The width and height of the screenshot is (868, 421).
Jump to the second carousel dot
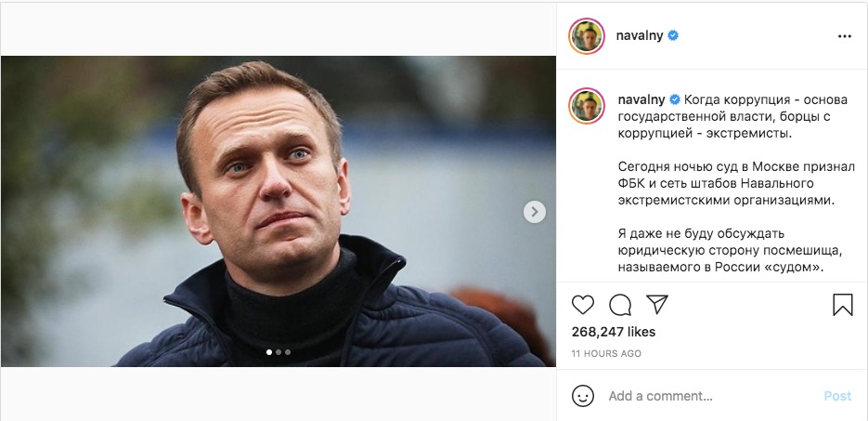[x=279, y=352]
